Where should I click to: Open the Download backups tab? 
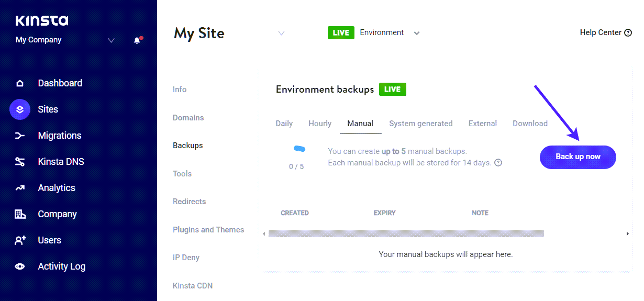[530, 124]
